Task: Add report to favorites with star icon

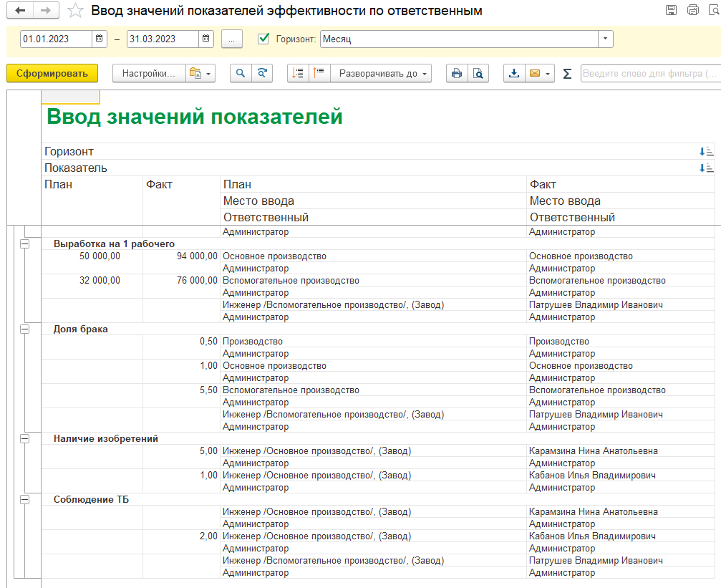Action: point(75,11)
